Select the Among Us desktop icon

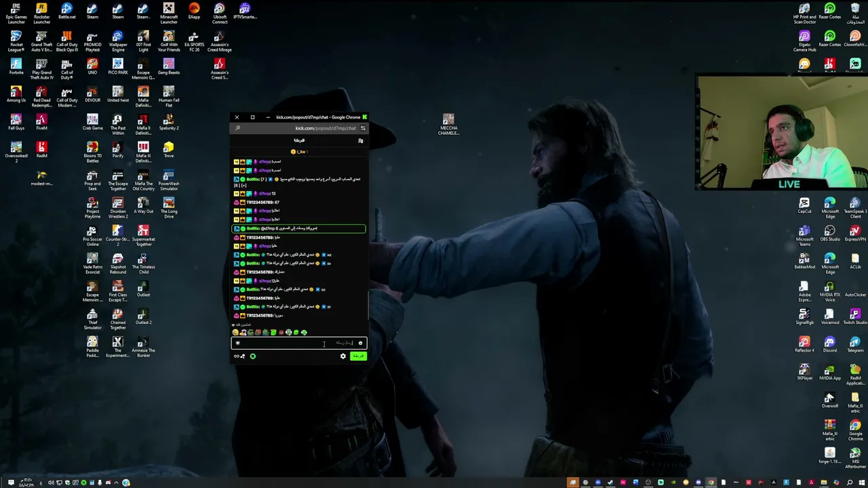click(16, 94)
